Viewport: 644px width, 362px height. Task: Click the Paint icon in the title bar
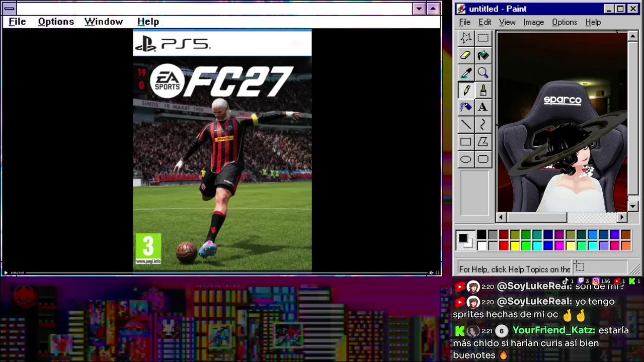[461, 9]
